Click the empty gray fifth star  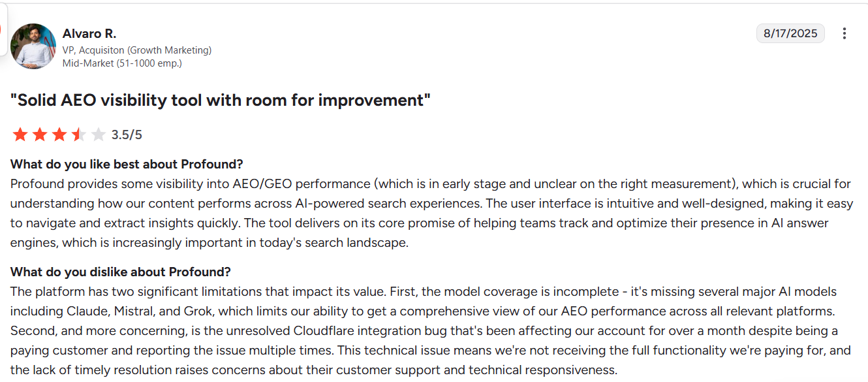click(x=98, y=135)
